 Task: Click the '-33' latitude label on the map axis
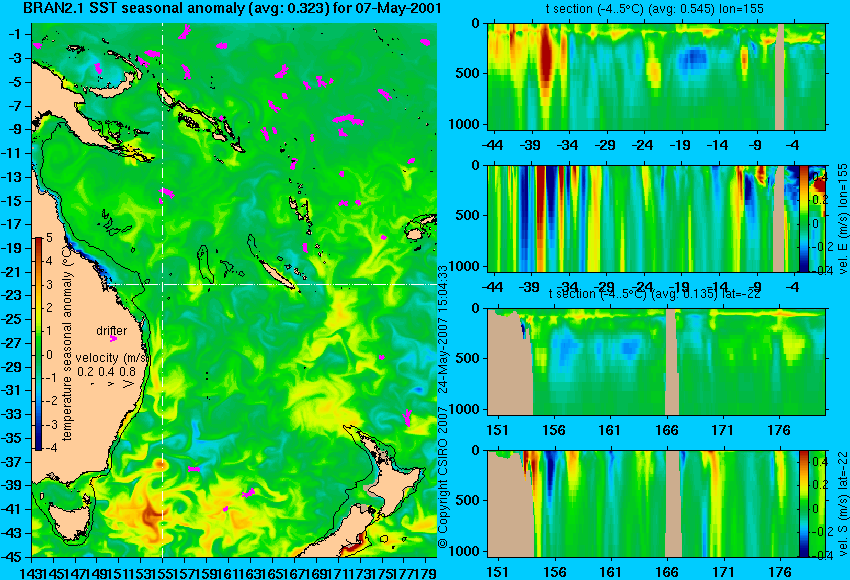pyautogui.click(x=12, y=414)
